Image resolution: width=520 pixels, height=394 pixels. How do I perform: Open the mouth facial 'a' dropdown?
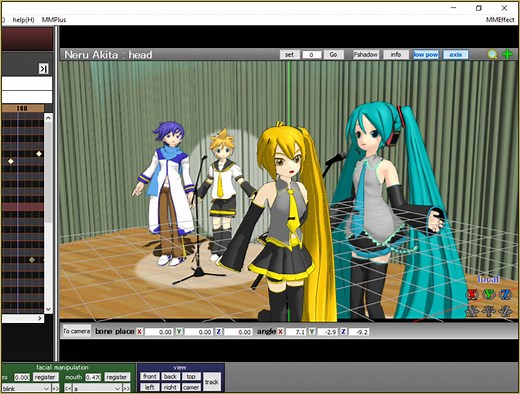click(x=97, y=388)
